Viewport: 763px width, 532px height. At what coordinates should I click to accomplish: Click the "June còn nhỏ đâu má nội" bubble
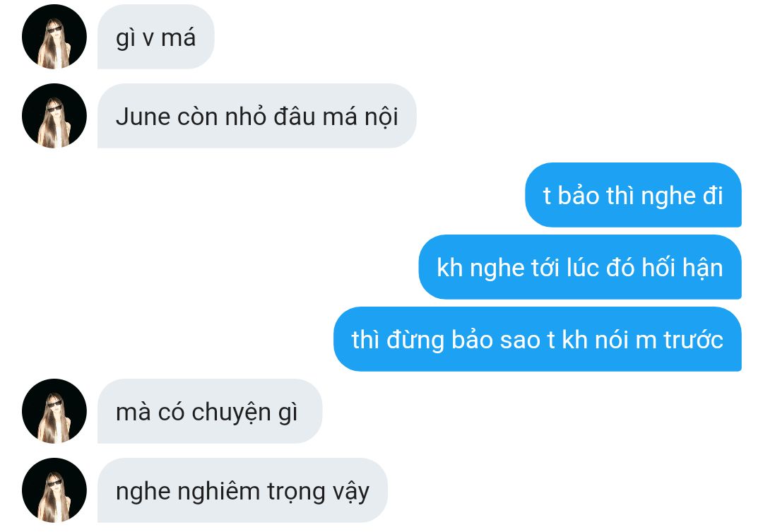(x=257, y=116)
